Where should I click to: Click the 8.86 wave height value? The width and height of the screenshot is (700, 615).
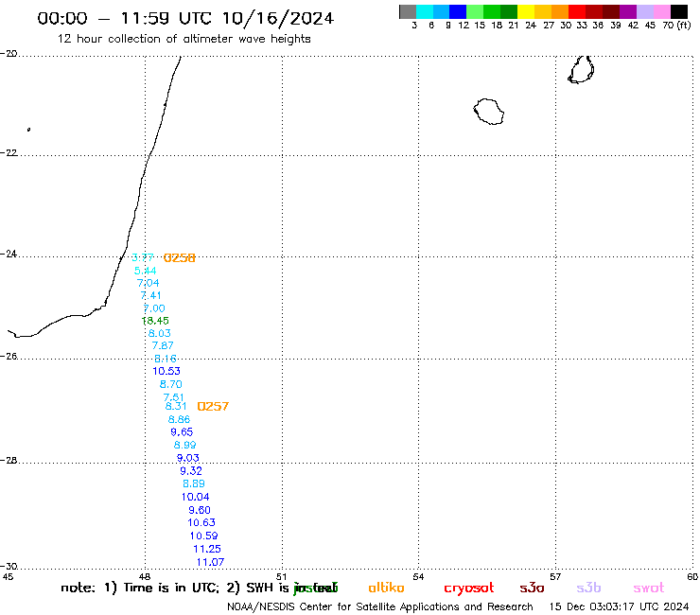point(179,419)
